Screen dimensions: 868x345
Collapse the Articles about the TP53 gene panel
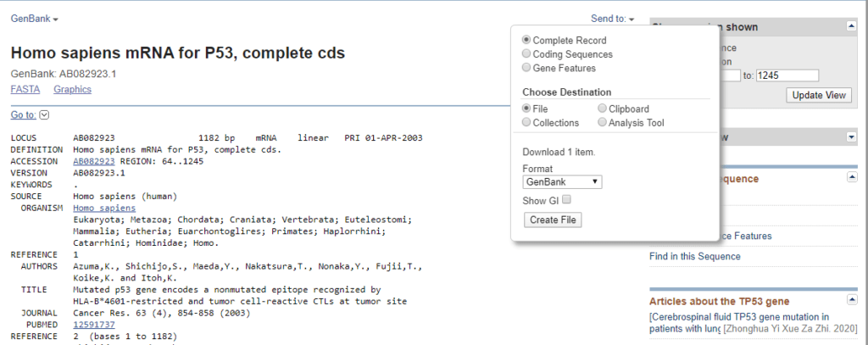pyautogui.click(x=850, y=301)
